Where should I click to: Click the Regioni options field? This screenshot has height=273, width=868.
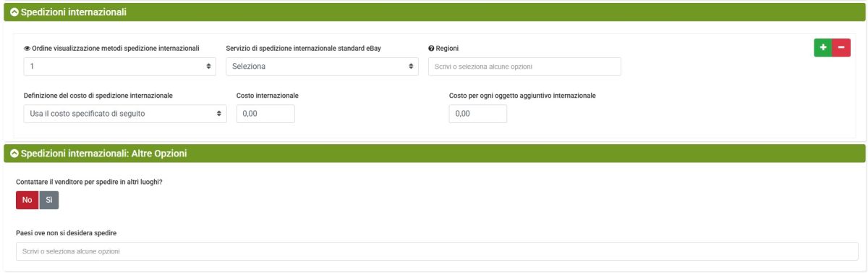click(x=524, y=67)
